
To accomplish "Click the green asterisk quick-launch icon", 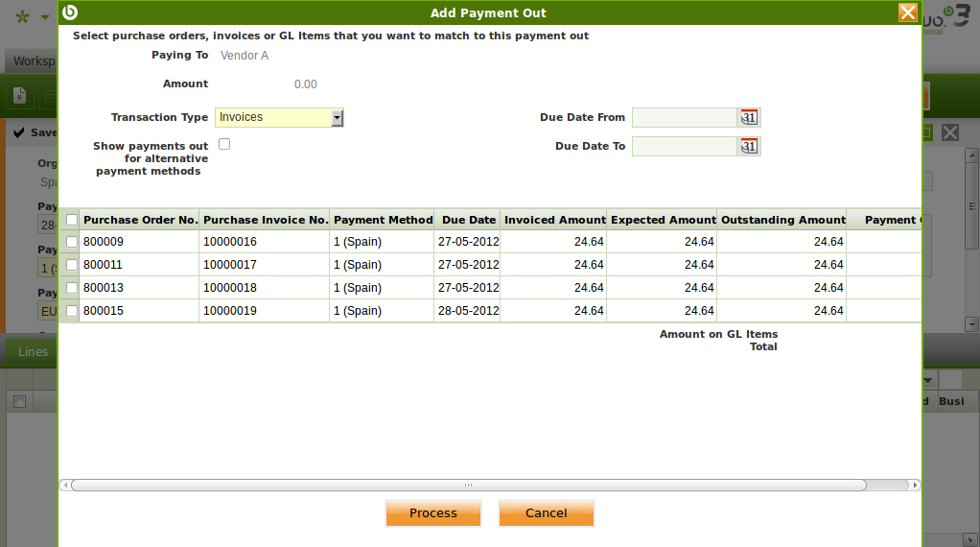I will pos(23,17).
